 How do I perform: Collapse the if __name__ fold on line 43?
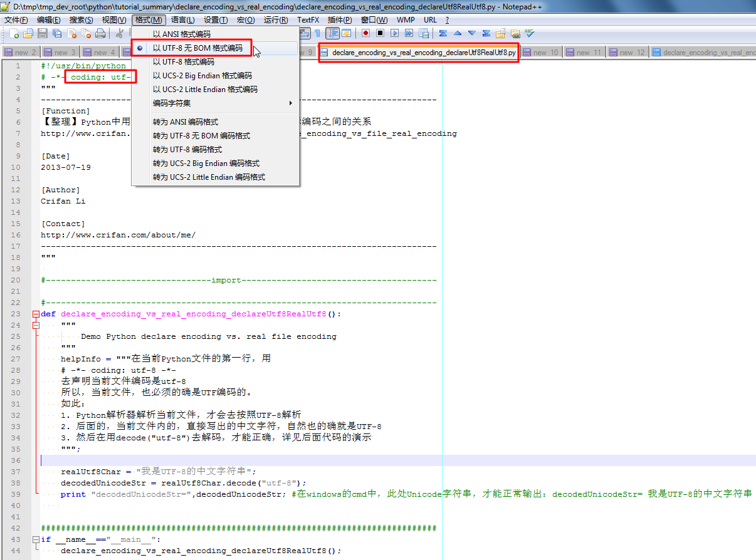pyautogui.click(x=36, y=539)
